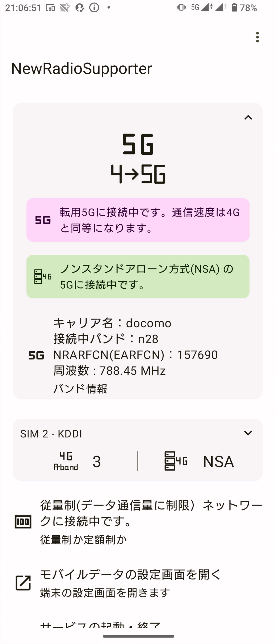Viewport: 276px width, 644px height.
Task: Collapse the 5G connection card via top chevron
Action: [x=248, y=118]
